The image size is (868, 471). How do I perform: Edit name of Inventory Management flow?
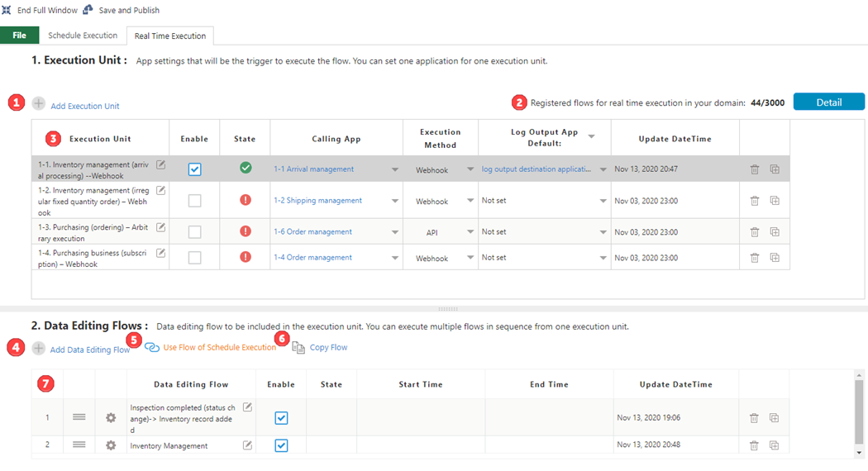[x=247, y=445]
